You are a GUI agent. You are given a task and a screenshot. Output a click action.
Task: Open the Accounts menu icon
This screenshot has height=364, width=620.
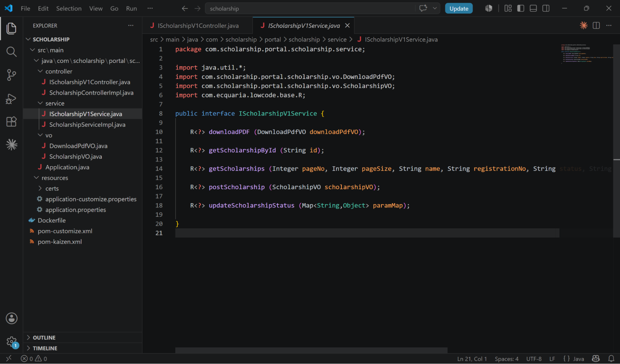tap(11, 318)
